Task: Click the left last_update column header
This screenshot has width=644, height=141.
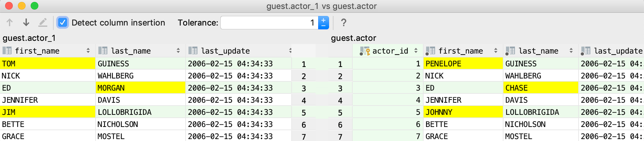Action: pyautogui.click(x=225, y=51)
